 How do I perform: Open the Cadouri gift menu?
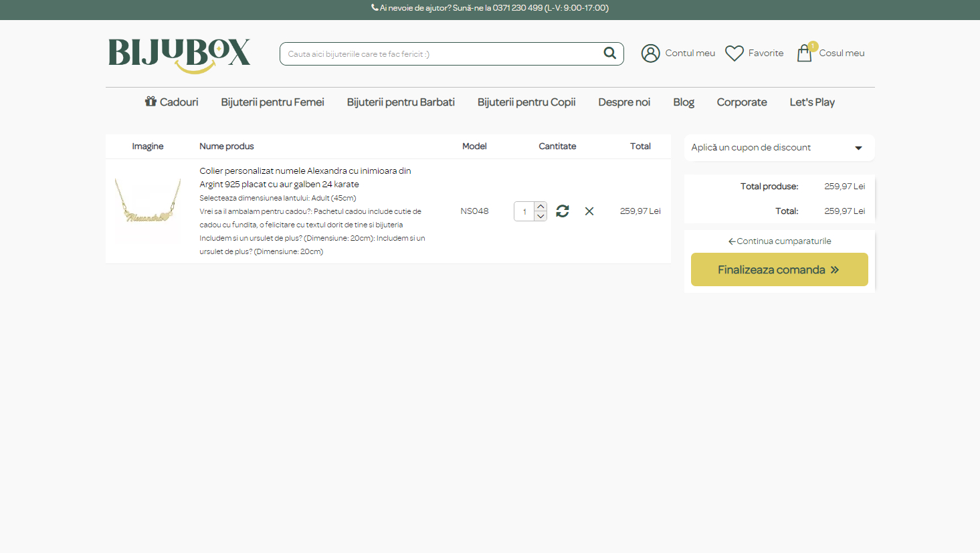coord(172,102)
